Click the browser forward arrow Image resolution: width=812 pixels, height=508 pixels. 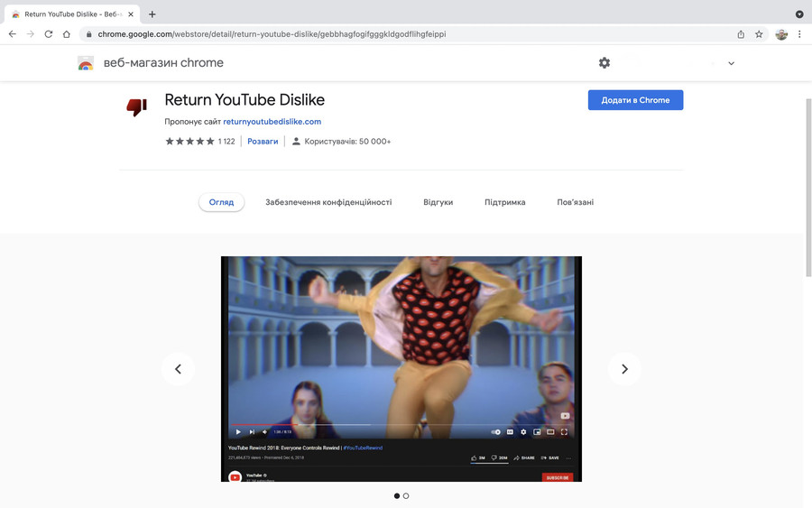pyautogui.click(x=31, y=34)
